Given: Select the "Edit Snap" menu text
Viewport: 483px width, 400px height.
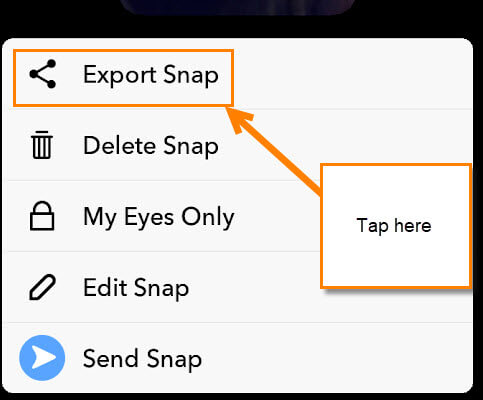Looking at the screenshot, I should (136, 288).
